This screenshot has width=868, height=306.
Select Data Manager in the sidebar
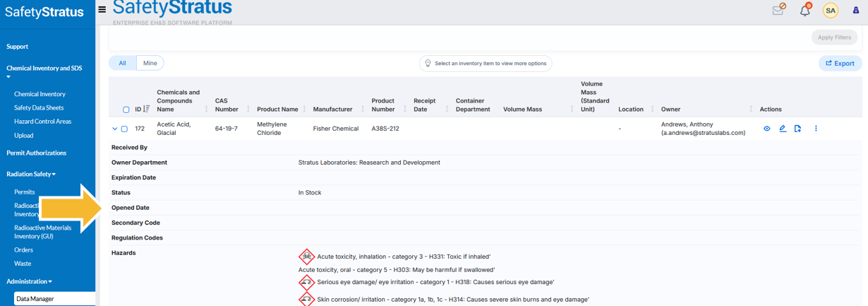pyautogui.click(x=54, y=299)
